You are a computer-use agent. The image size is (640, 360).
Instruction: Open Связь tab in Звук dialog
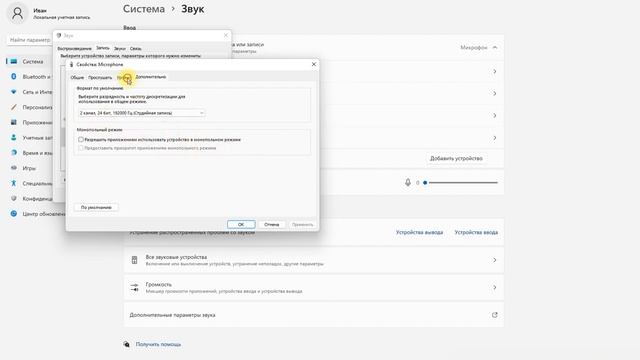pos(136,49)
